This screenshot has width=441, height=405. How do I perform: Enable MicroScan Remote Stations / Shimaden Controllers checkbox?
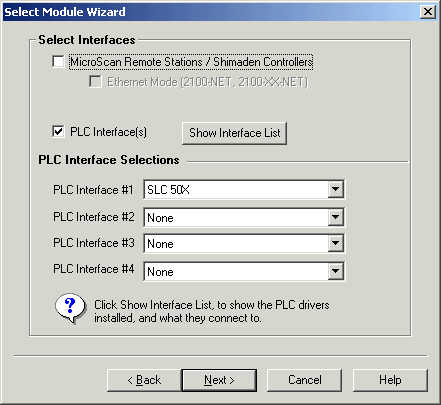pos(58,61)
